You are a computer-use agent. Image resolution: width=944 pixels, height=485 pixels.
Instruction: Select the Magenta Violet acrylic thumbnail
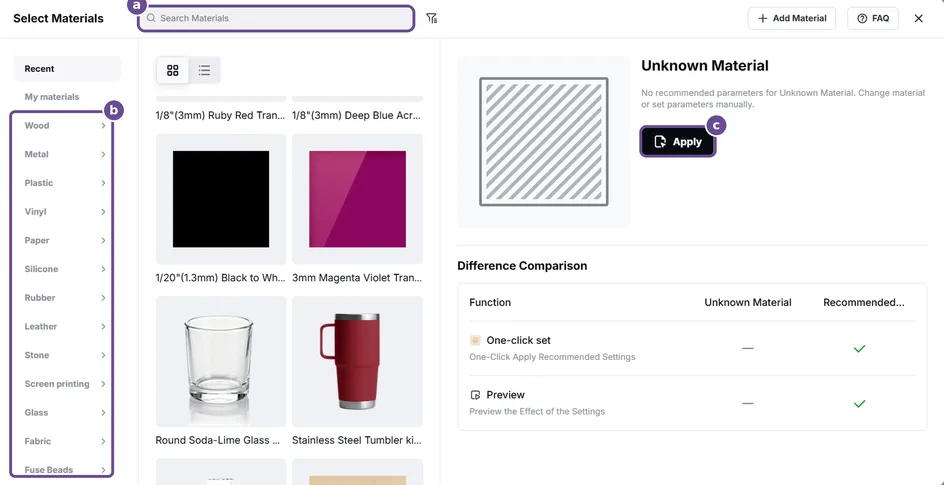[x=358, y=199]
